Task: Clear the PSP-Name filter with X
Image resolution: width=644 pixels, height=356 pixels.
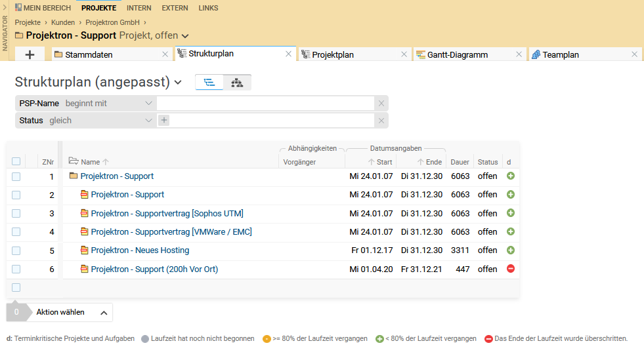Action: (x=381, y=104)
